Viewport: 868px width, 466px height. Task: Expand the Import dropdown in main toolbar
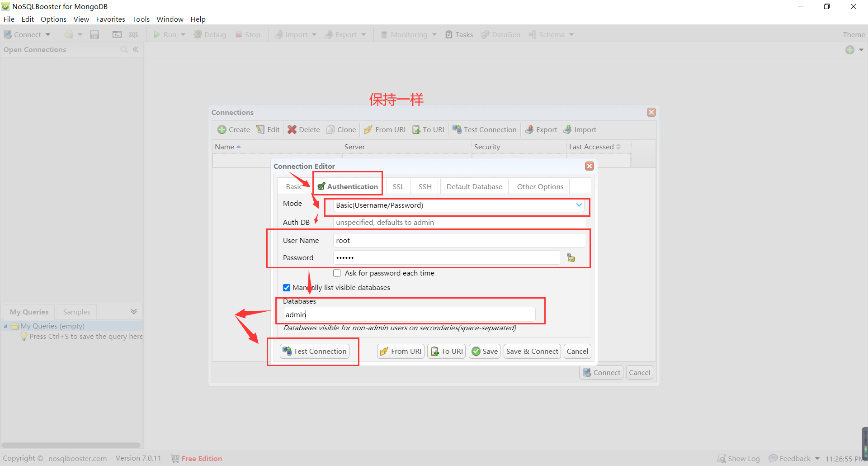click(x=314, y=34)
